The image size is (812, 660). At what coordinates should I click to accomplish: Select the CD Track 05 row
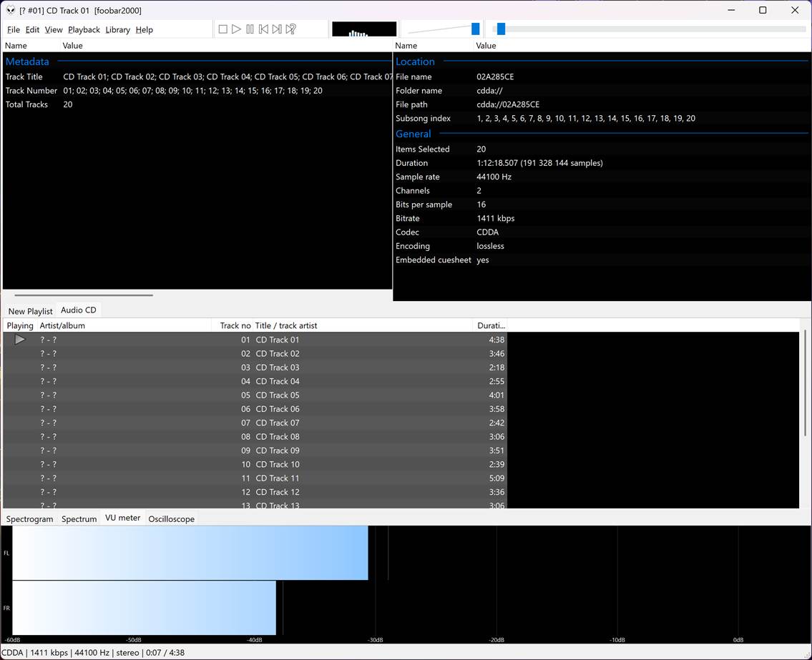pos(255,395)
